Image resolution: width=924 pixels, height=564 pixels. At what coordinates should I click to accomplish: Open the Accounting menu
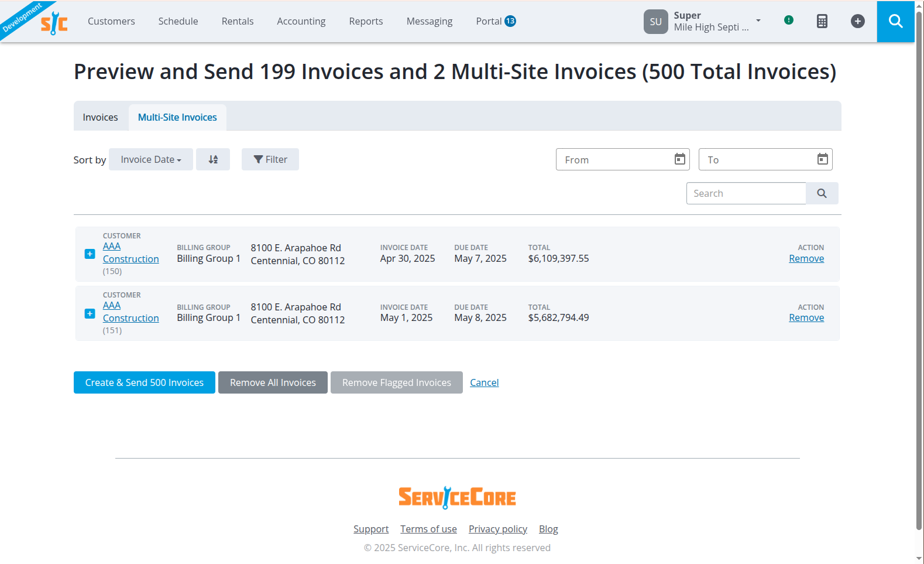(x=301, y=21)
